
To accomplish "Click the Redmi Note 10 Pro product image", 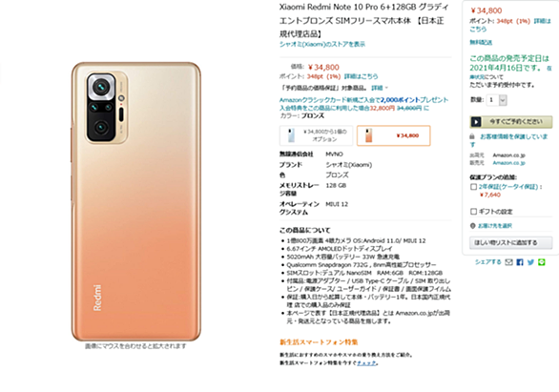I will 135,201.
